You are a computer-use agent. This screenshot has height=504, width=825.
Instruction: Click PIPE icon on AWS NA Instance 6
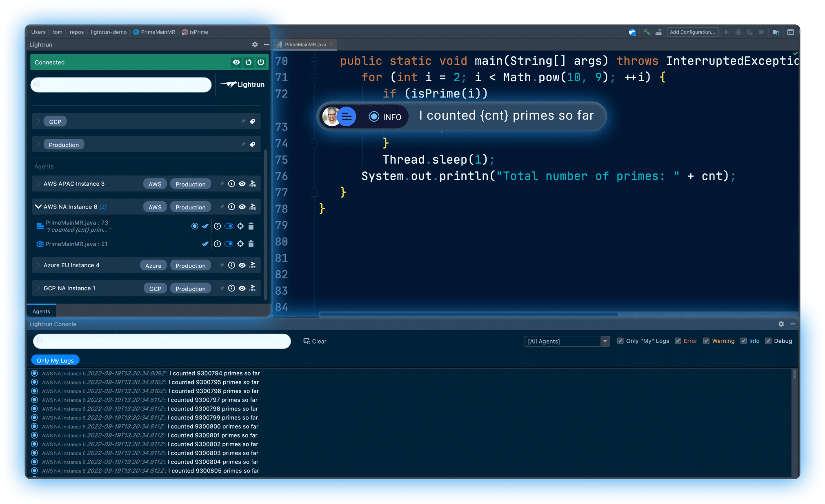(253, 206)
